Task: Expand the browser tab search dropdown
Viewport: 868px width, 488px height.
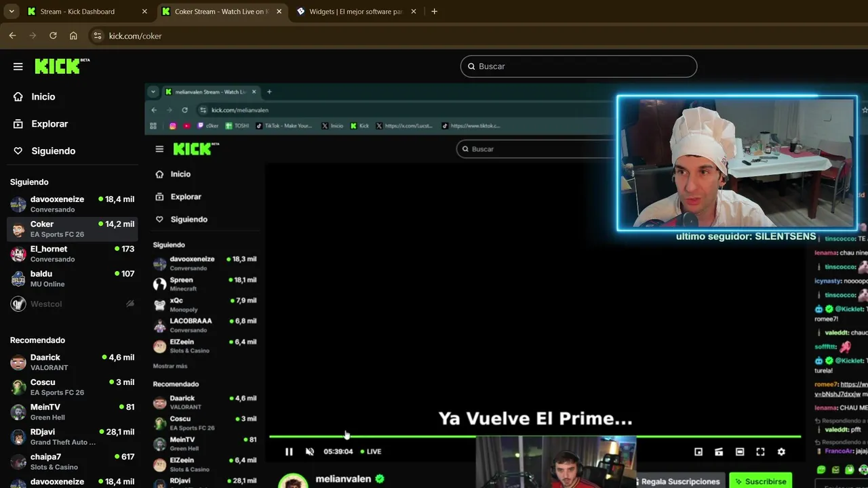Action: click(12, 12)
